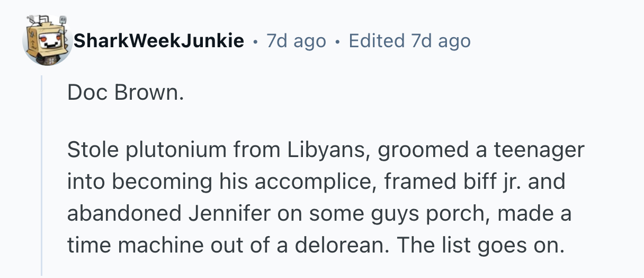Image resolution: width=644 pixels, height=278 pixels.
Task: Click the word "Stole" starting the second paragraph
Action: tap(92, 151)
